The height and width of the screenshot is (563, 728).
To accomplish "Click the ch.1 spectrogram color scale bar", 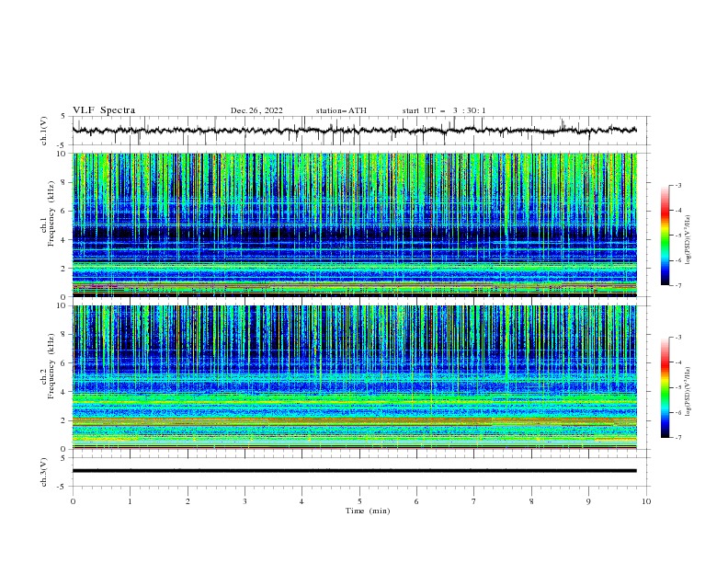I will click(665, 236).
